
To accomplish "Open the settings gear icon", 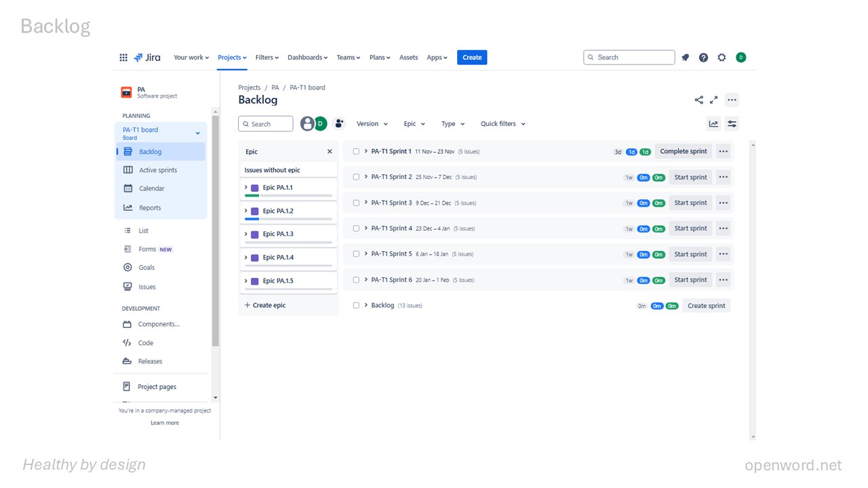I will point(722,58).
